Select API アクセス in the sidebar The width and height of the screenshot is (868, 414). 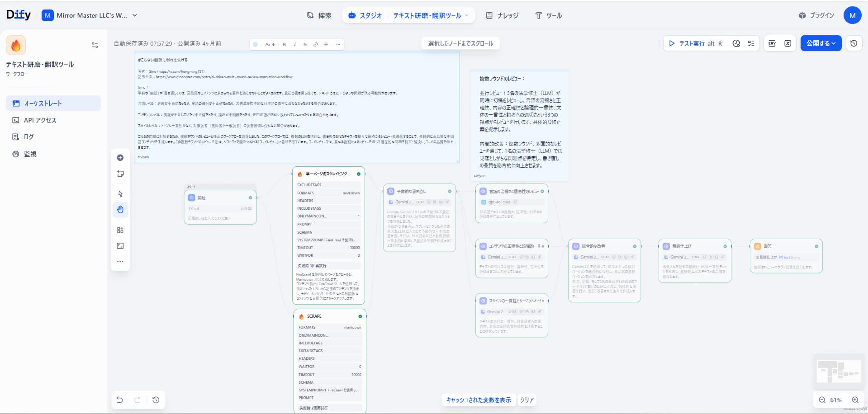(x=40, y=120)
